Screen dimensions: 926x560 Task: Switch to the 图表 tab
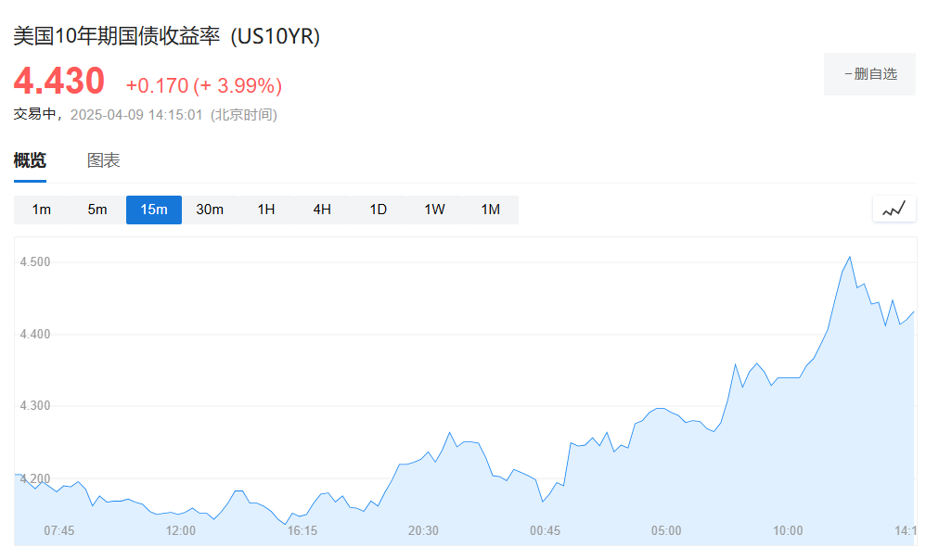pos(104,160)
